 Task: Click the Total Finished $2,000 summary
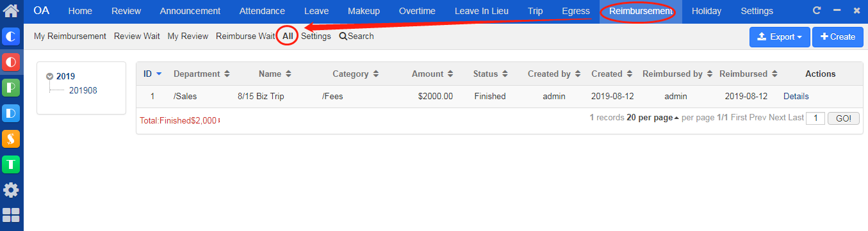179,120
